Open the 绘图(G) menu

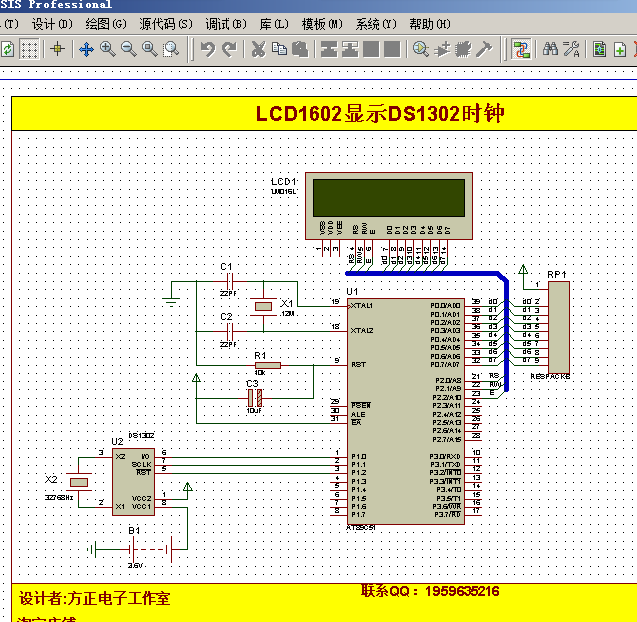click(106, 24)
